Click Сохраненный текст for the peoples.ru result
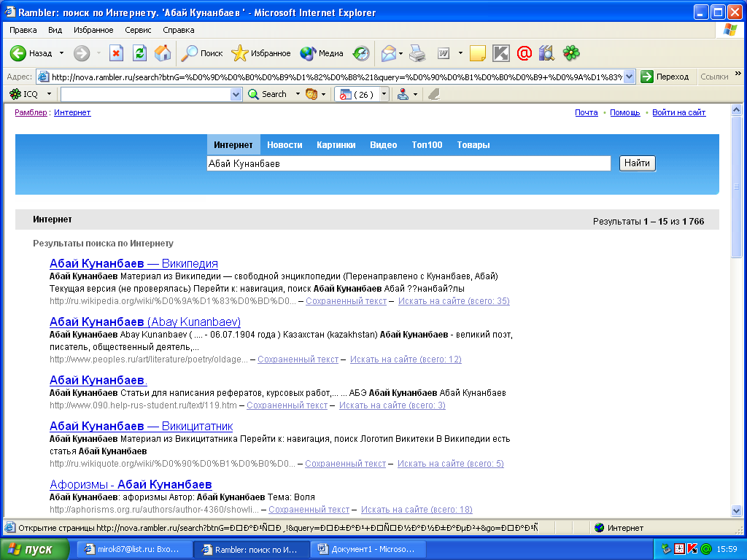This screenshot has height=560, width=747. [298, 359]
